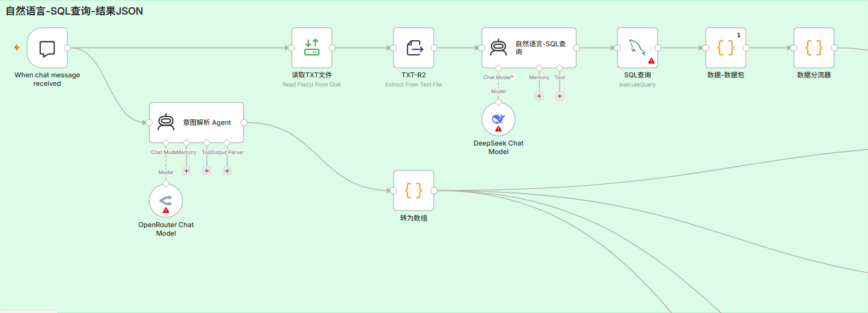Click the warning icon on DeepSeek Chat Model
Screen dimensions: 868x313
[x=498, y=129]
